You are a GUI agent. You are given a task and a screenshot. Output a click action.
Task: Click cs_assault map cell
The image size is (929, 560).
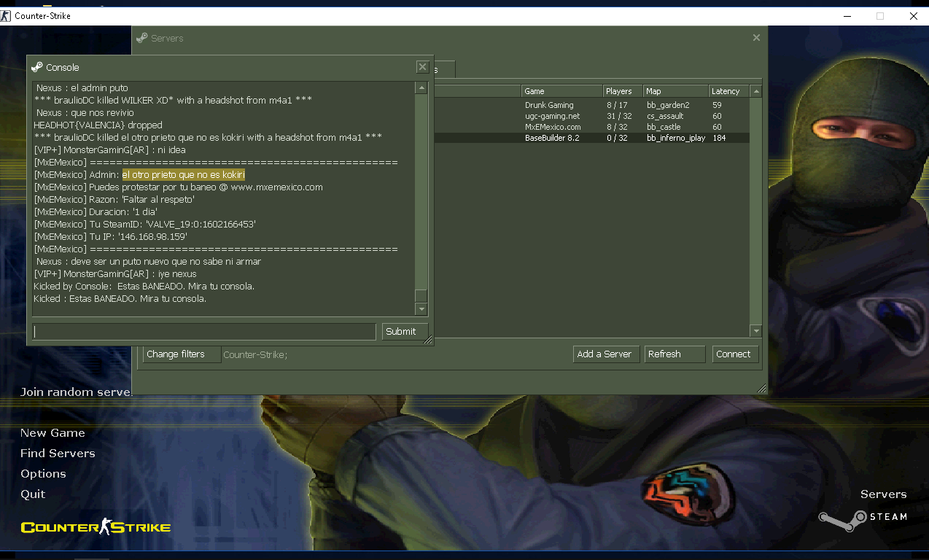(664, 116)
